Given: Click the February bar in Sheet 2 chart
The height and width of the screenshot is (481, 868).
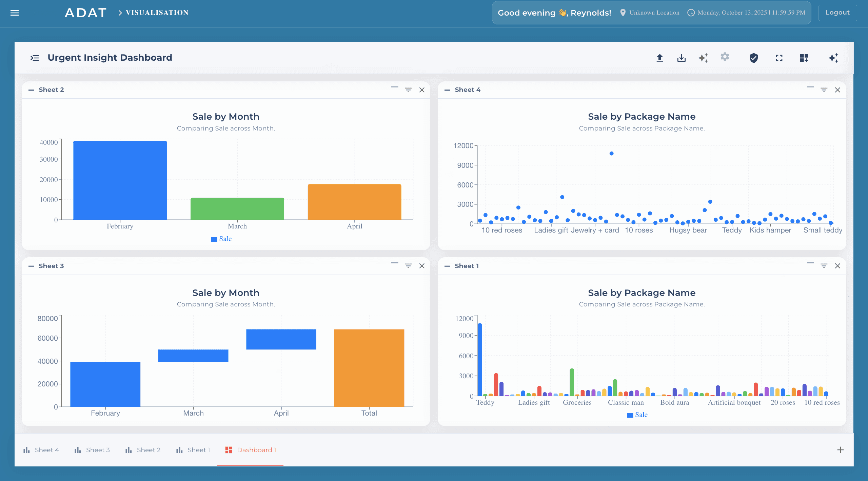Looking at the screenshot, I should (120, 180).
